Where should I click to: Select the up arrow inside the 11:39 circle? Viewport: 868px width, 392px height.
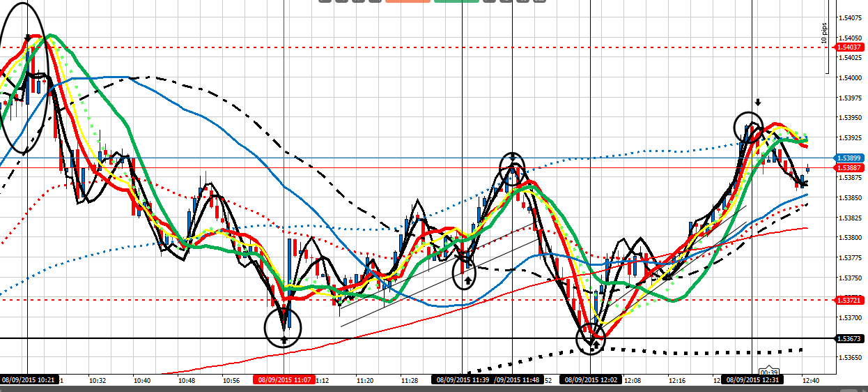click(468, 279)
